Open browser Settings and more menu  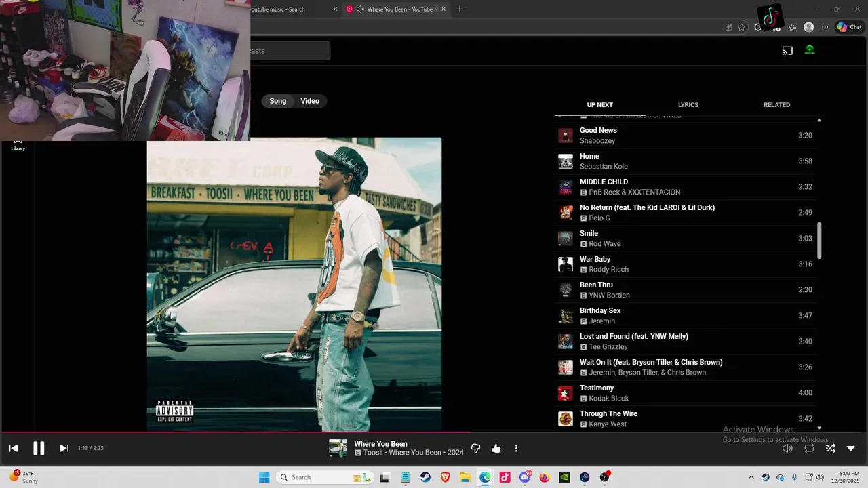[825, 27]
